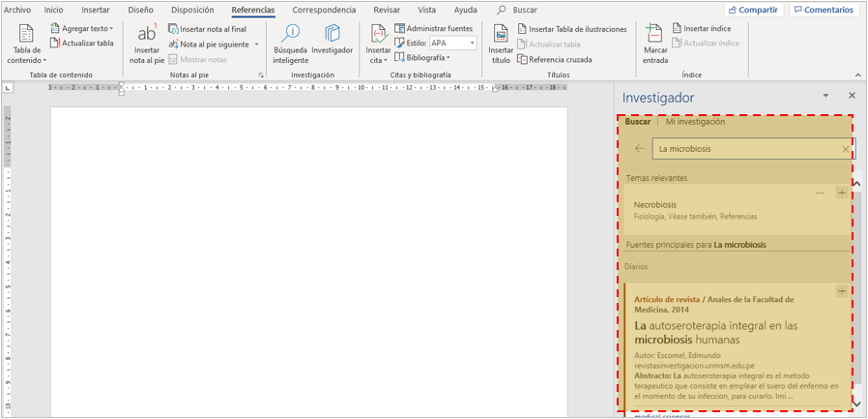Open the Tabla de contenido button

click(x=26, y=45)
